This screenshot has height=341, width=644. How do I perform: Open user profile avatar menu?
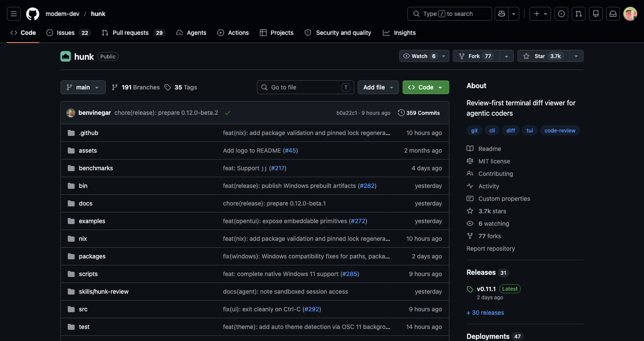pos(630,14)
